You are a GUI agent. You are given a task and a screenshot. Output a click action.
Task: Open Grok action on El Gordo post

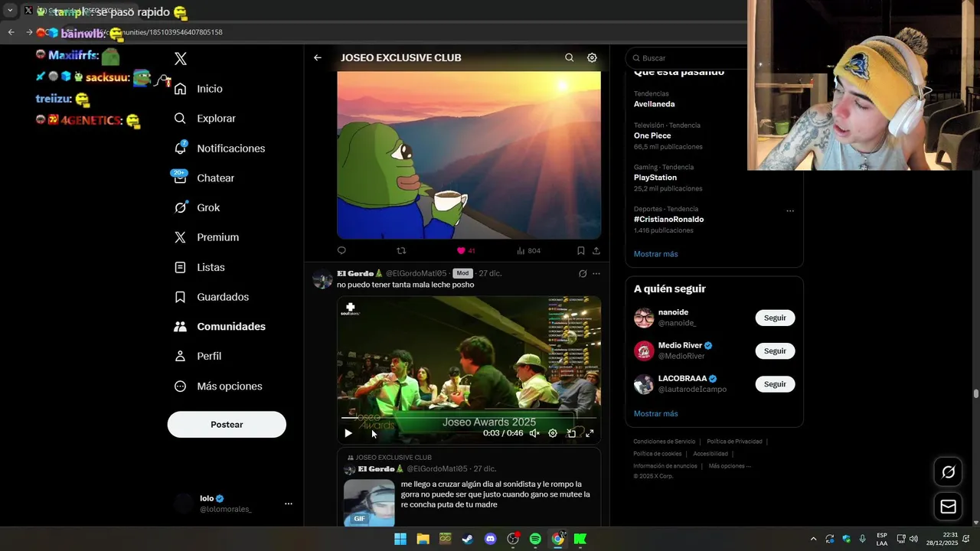pyautogui.click(x=583, y=273)
